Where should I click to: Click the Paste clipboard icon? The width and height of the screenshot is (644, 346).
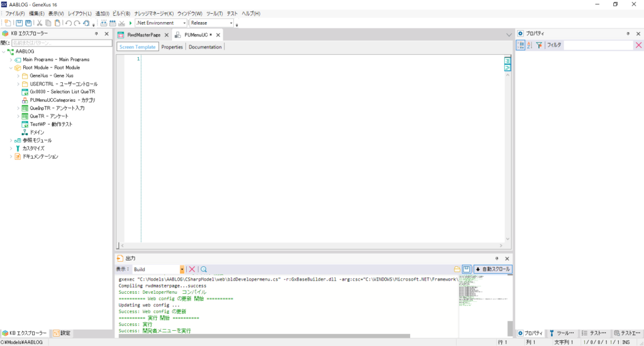pos(57,23)
